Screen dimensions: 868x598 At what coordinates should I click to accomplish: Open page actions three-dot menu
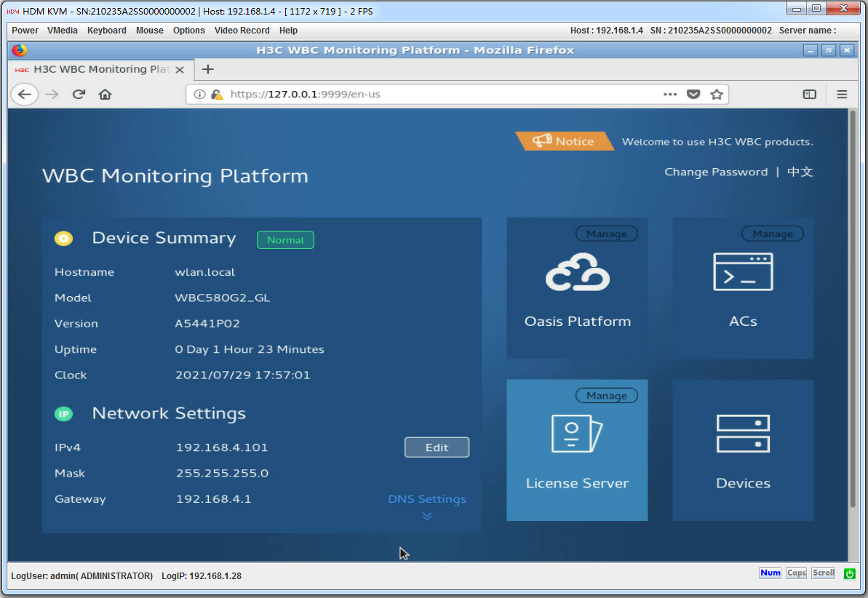click(670, 94)
